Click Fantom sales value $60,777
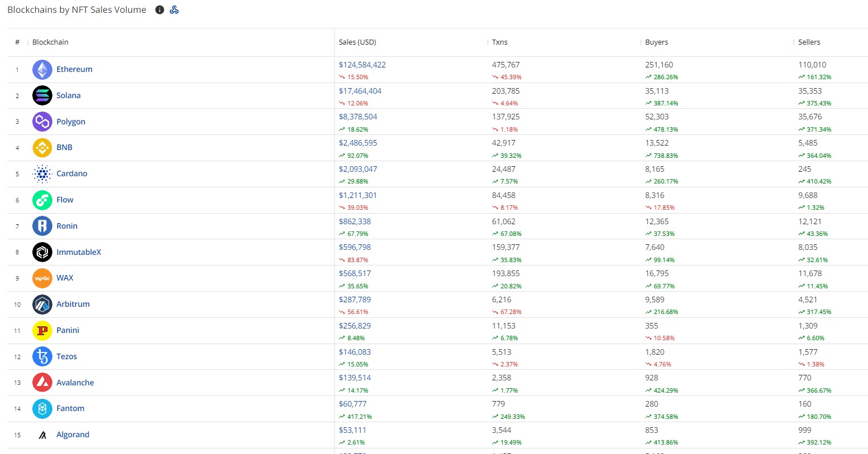Viewport: 868px width, 454px height. tap(353, 404)
